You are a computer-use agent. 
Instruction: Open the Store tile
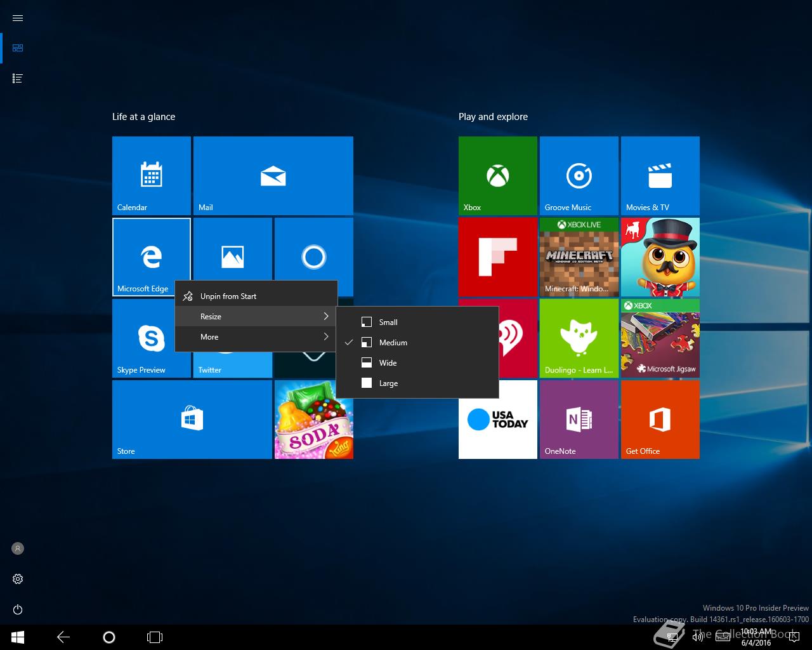[x=192, y=420]
